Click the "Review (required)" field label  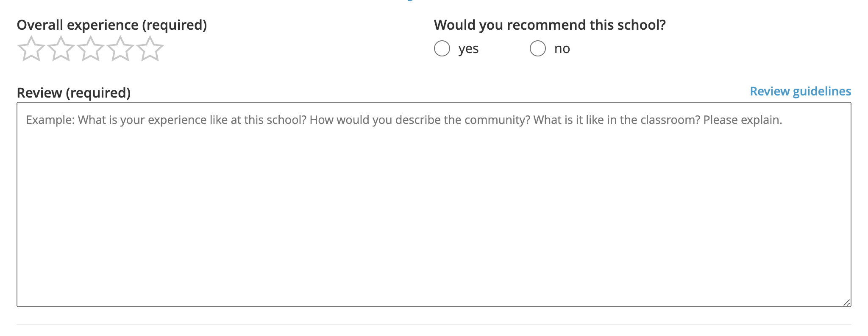pos(74,92)
